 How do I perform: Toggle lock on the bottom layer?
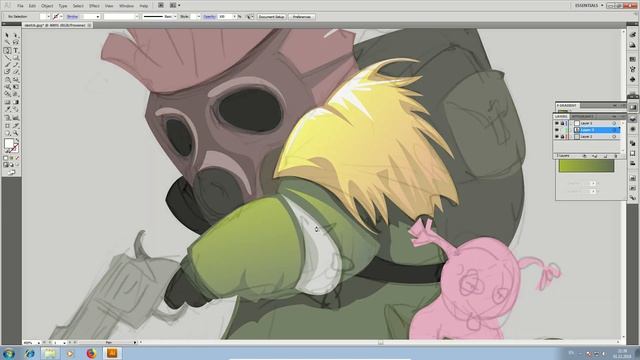tap(562, 136)
